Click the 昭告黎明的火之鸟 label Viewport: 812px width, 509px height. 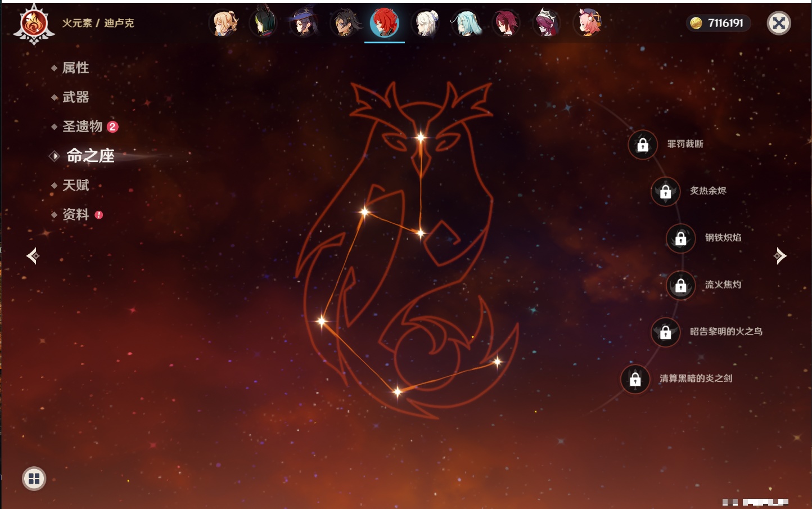[726, 331]
